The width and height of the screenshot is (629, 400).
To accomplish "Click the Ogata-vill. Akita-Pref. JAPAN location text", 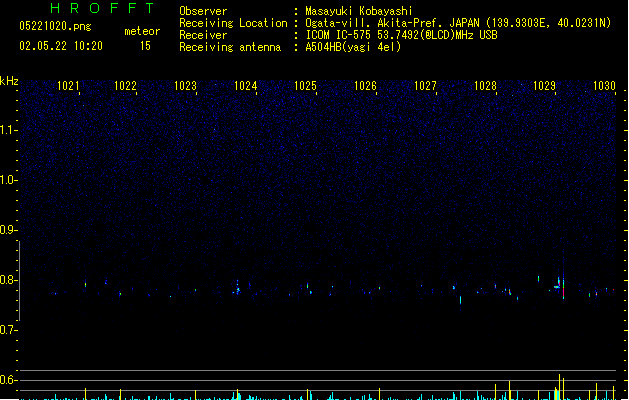I will click(458, 23).
